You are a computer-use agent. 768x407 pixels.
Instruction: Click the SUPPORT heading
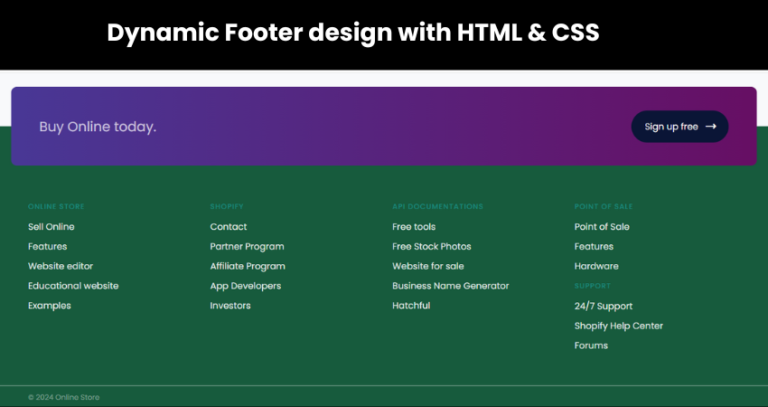pos(593,286)
